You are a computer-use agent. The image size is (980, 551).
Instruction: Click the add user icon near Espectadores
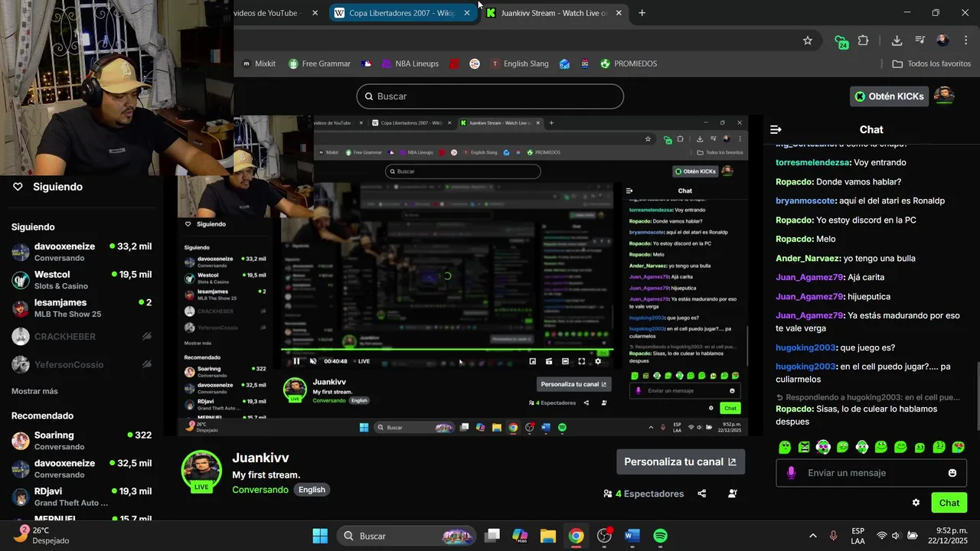click(733, 494)
